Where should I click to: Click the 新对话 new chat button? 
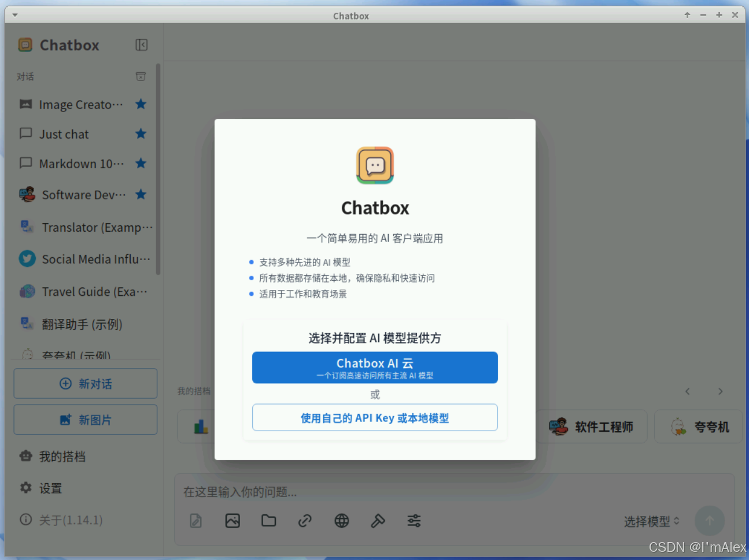86,384
